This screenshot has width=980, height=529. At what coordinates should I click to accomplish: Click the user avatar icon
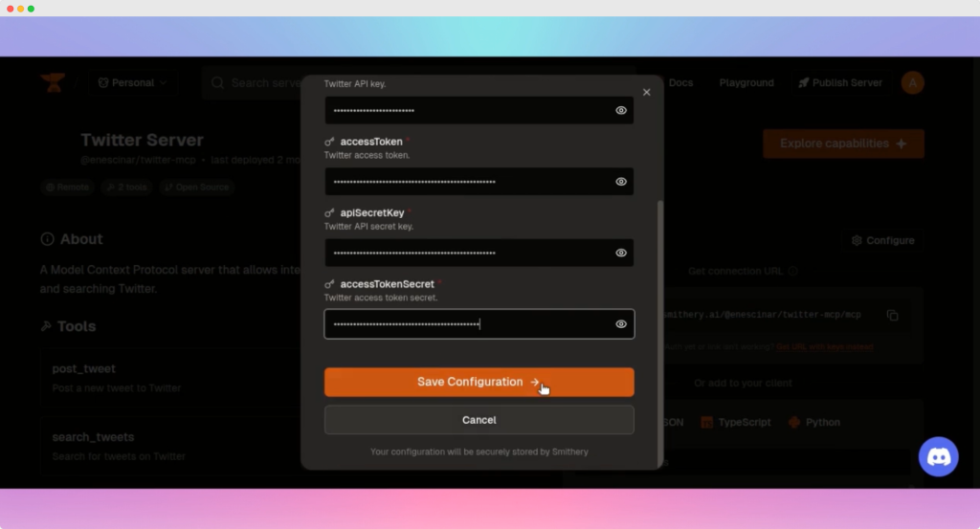(x=912, y=83)
